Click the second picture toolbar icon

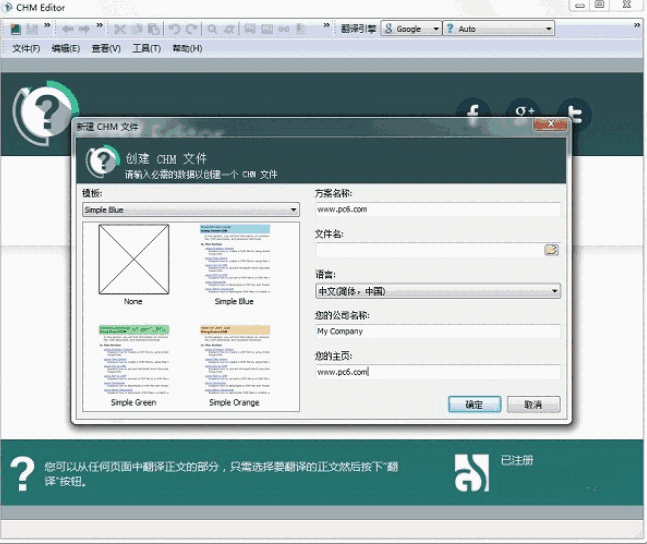[267, 29]
